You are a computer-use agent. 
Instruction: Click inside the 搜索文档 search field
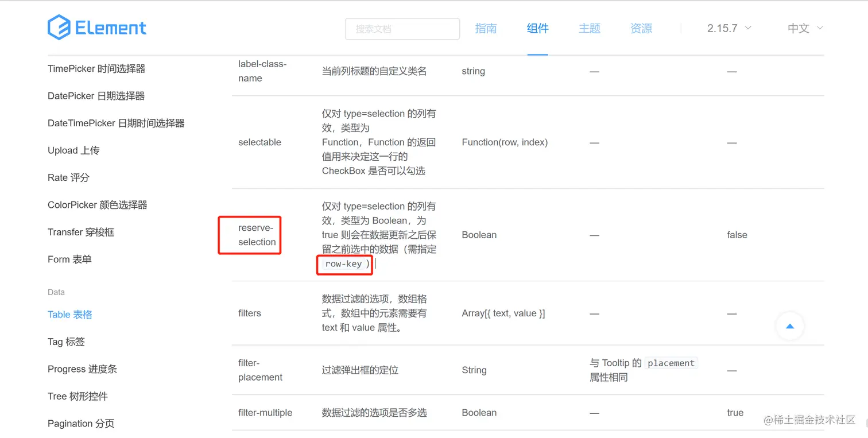pyautogui.click(x=402, y=29)
